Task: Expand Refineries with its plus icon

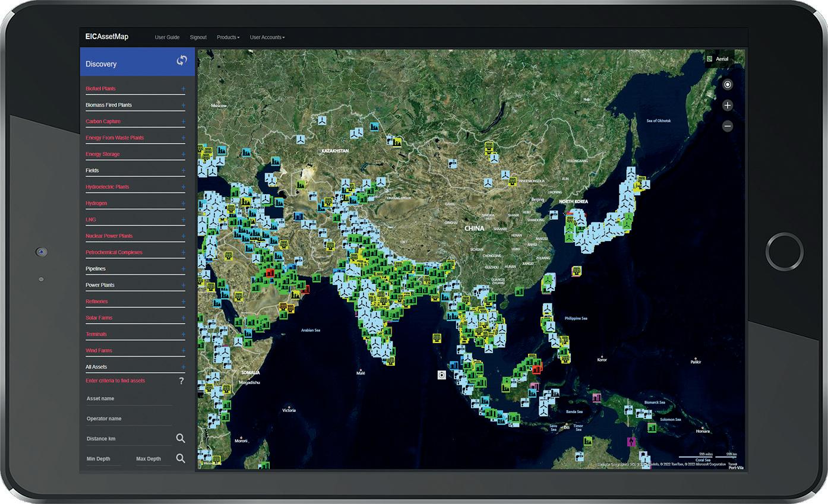Action: [x=183, y=302]
